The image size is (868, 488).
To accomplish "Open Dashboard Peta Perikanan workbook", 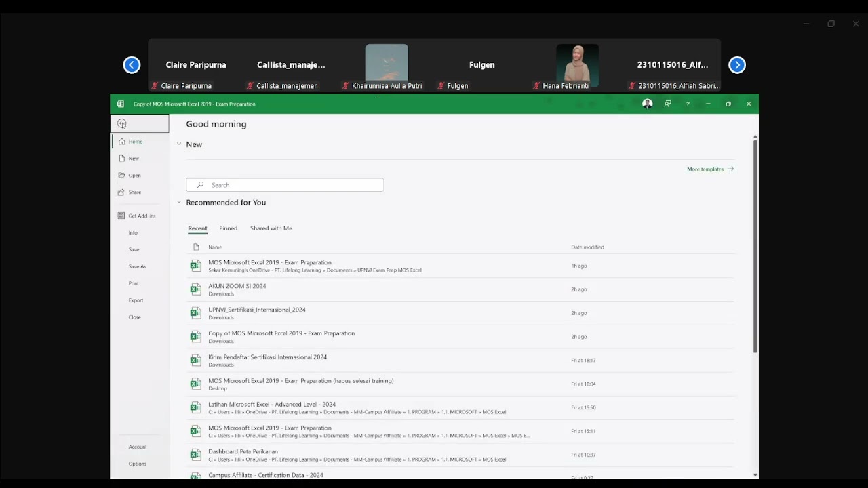I will (461, 455).
